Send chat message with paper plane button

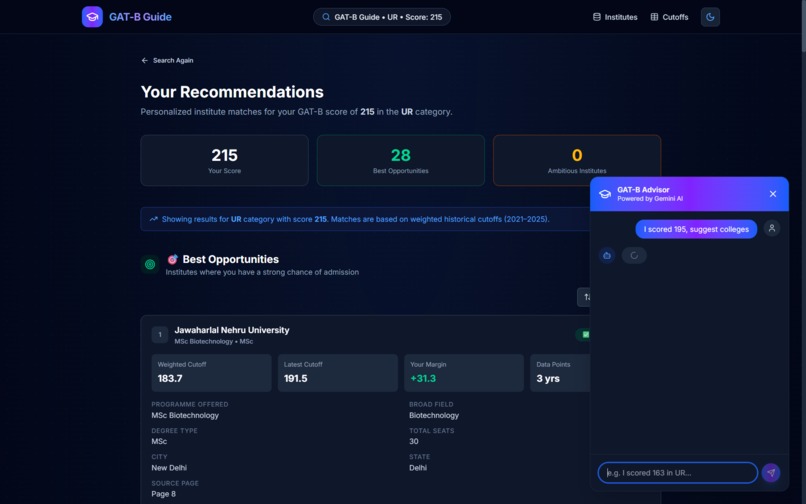pos(771,473)
